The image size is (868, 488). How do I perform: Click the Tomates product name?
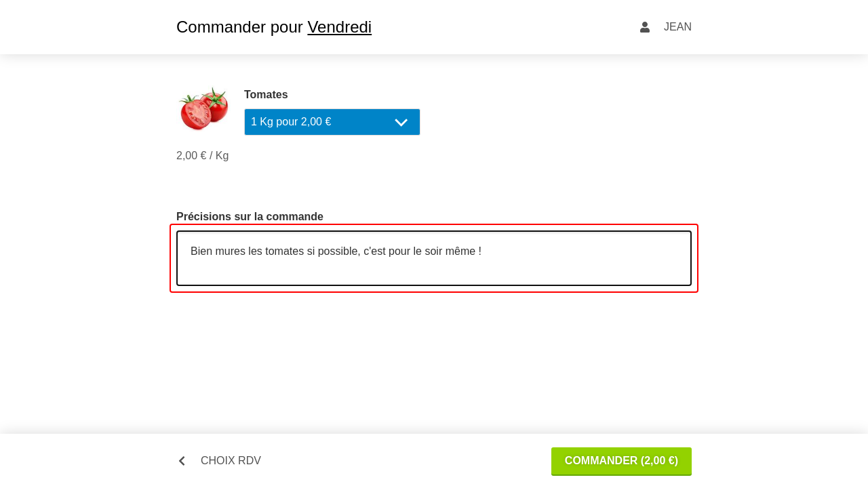tap(266, 95)
